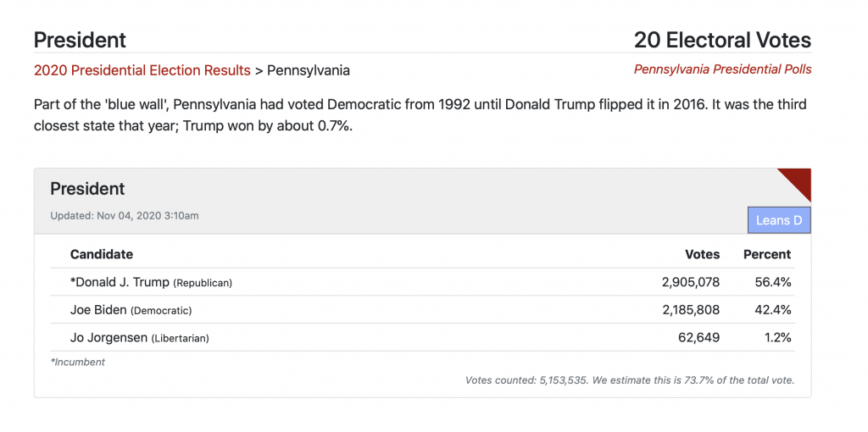The height and width of the screenshot is (432, 868).
Task: Click the Leans D rating badge
Action: 779,220
